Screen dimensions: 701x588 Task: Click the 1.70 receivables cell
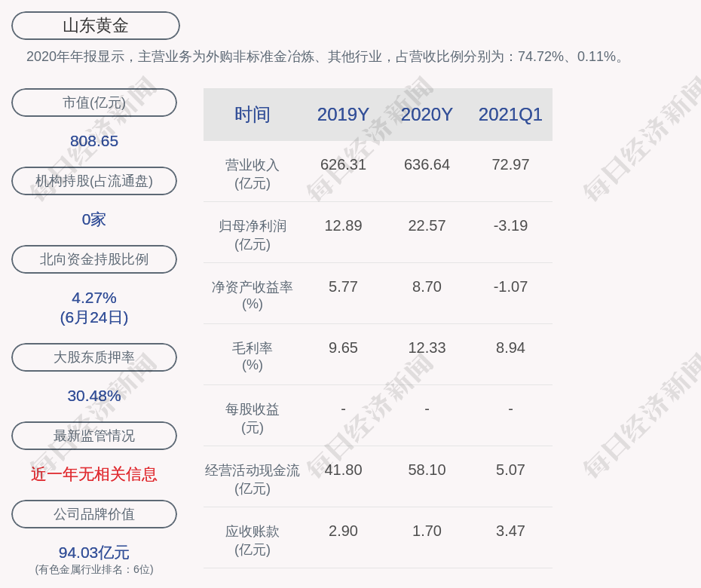pyautogui.click(x=427, y=531)
